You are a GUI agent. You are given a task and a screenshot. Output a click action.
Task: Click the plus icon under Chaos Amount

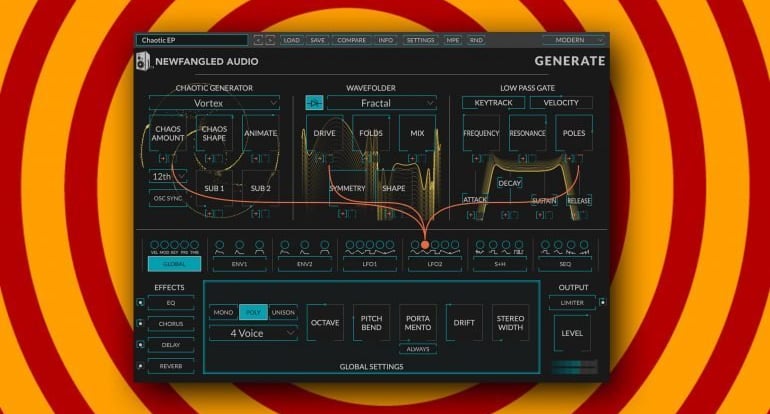163,158
